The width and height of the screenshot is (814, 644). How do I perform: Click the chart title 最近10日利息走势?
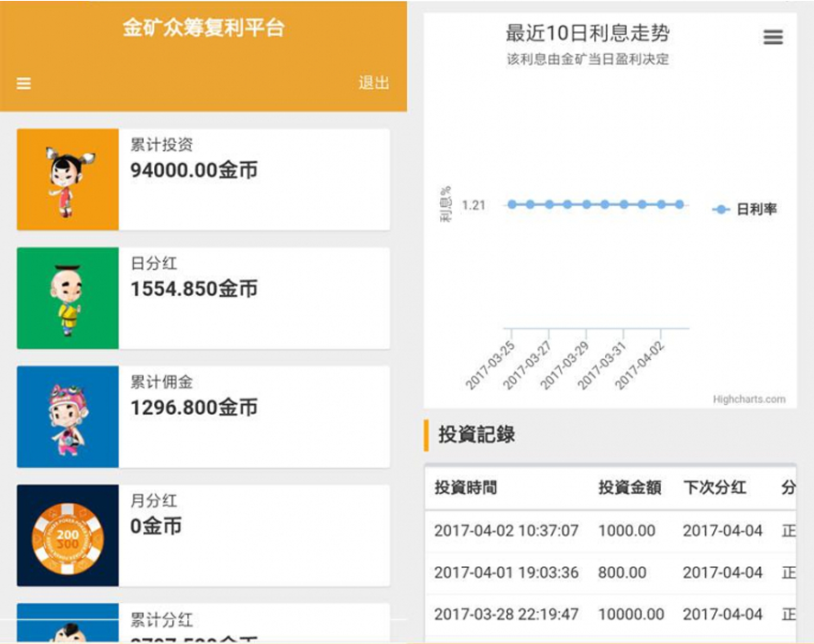(588, 33)
